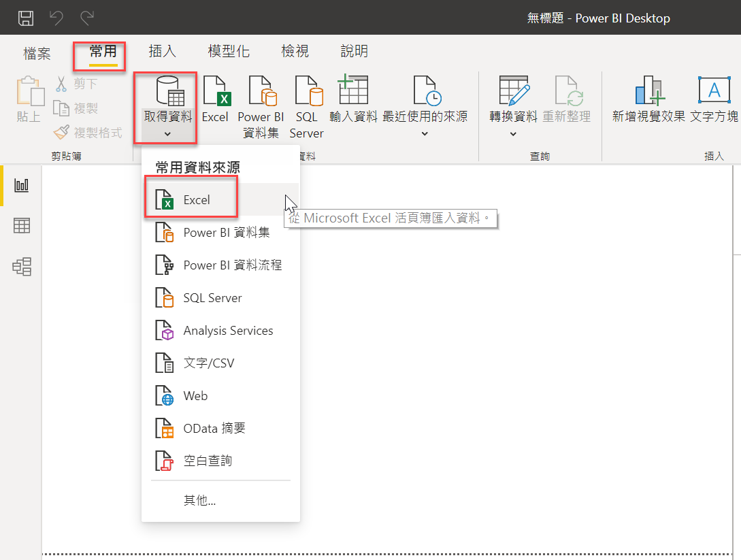Click the 新增視覺效果 chart icon
Viewport: 741px width, 560px height.
click(649, 90)
